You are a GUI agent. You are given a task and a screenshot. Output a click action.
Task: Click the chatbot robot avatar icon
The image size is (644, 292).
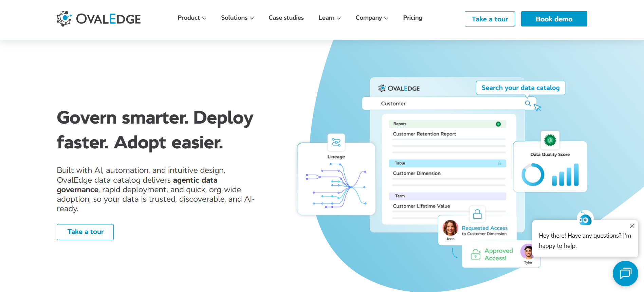(x=585, y=219)
